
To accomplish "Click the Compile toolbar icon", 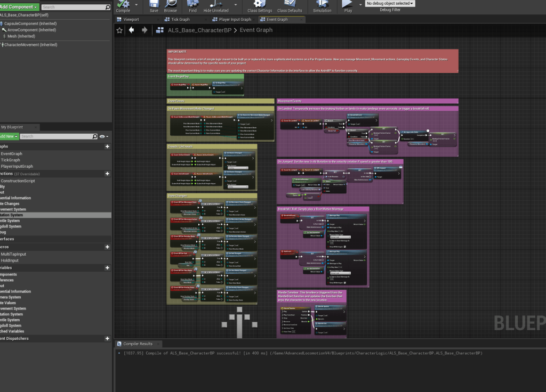I will pyautogui.click(x=123, y=4).
